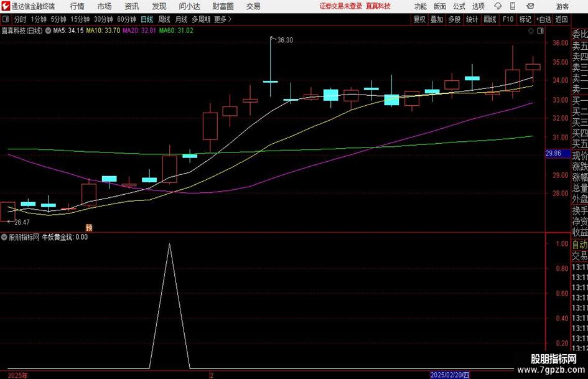Screen dimensions: 588x379
Task: Toggle the left sidebar panel icon
Action: tap(6, 19)
